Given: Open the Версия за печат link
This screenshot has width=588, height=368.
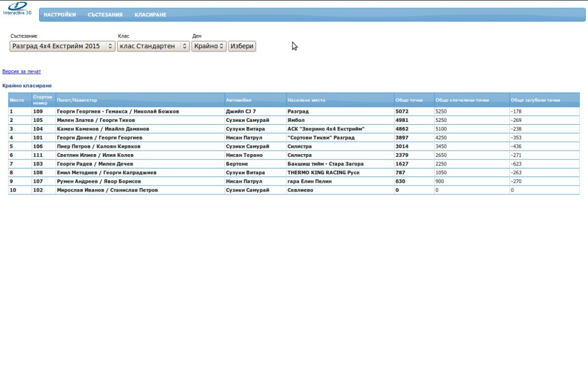Looking at the screenshot, I should tap(22, 72).
